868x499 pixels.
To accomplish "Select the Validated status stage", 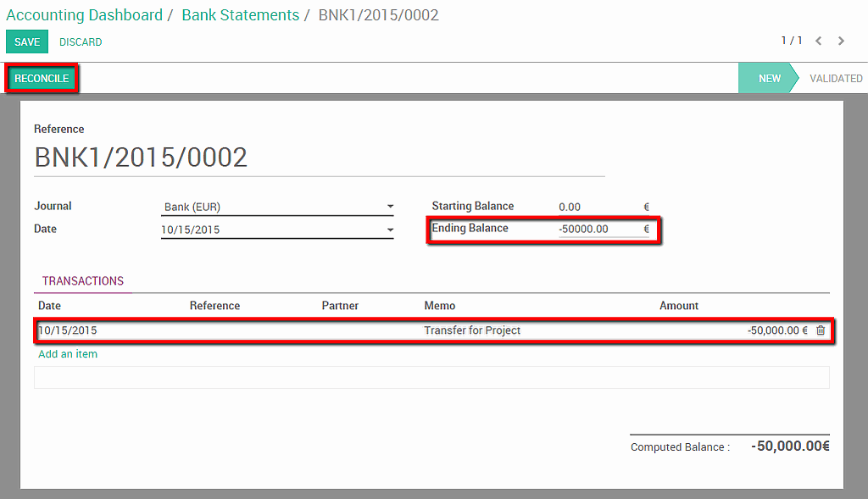I will 835,78.
